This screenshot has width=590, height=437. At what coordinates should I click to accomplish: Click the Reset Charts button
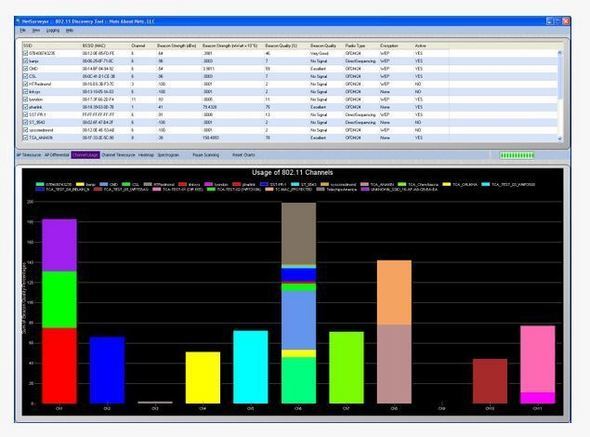(x=243, y=155)
